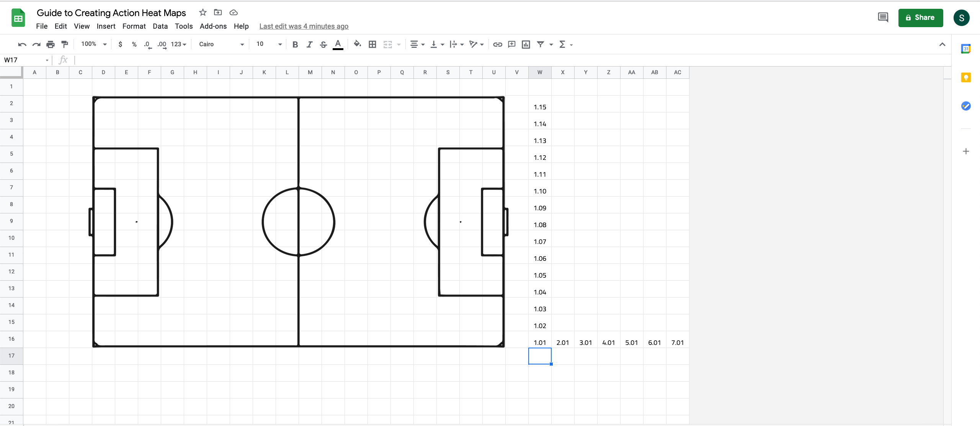Open the Tools menu

(184, 26)
